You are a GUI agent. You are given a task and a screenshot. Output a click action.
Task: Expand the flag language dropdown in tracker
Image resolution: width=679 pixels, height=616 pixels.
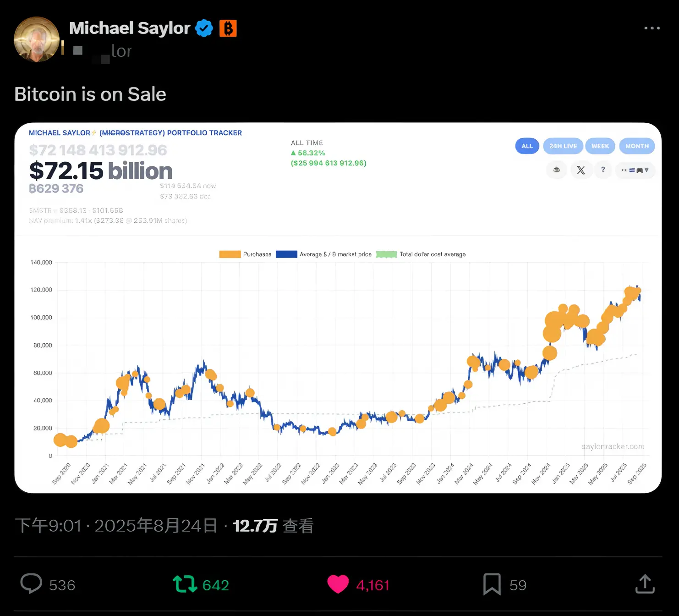(635, 170)
